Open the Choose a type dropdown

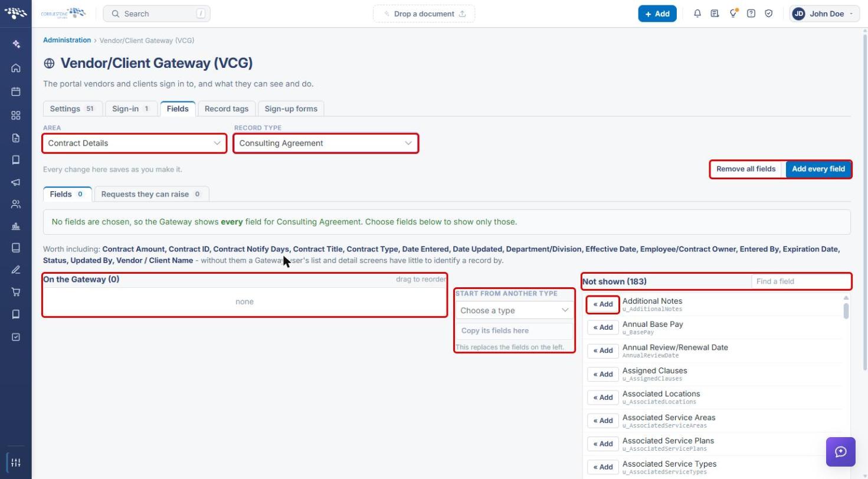point(515,310)
